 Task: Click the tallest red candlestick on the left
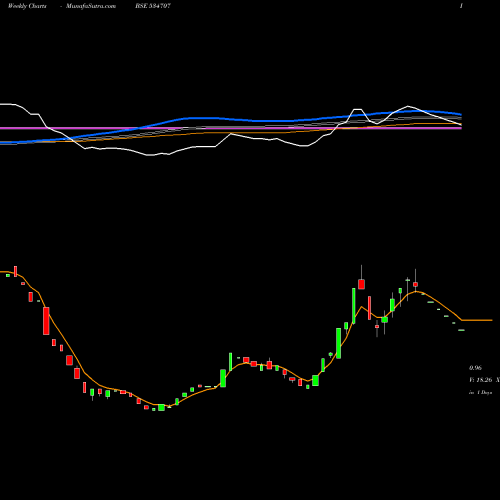point(46,321)
